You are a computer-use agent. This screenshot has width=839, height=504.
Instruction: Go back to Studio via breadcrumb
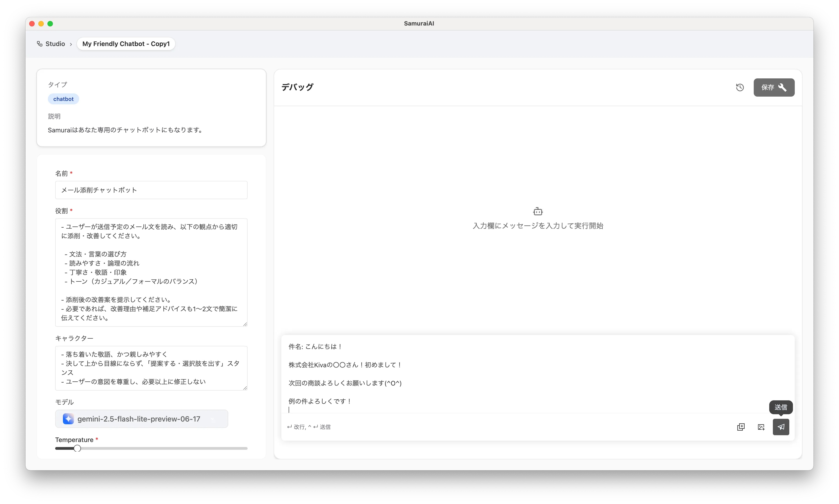(55, 44)
